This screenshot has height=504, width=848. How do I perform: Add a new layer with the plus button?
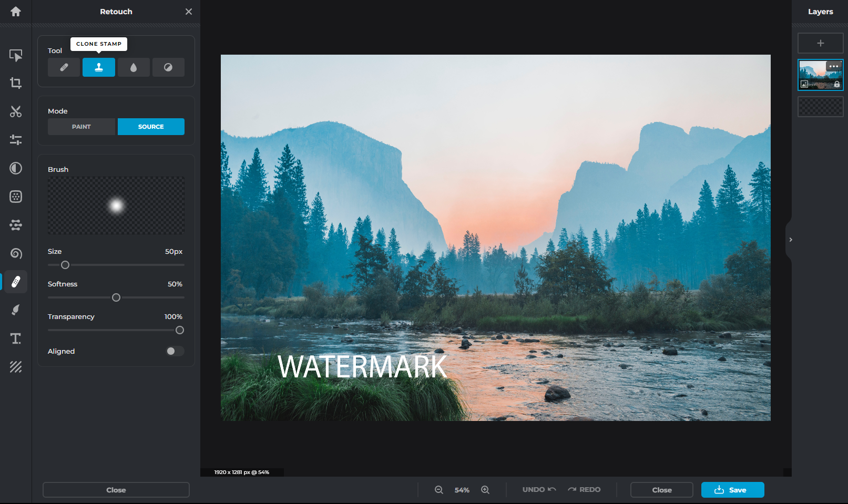click(820, 43)
